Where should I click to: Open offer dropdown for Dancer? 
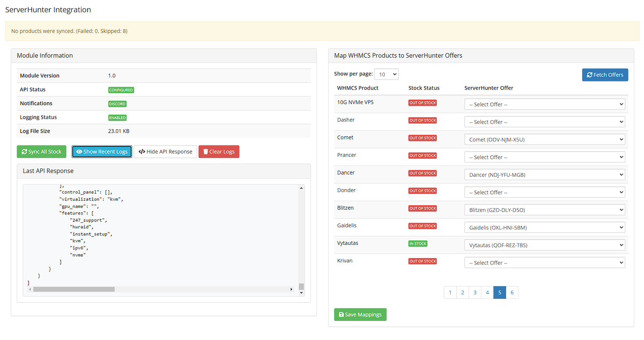tap(545, 175)
